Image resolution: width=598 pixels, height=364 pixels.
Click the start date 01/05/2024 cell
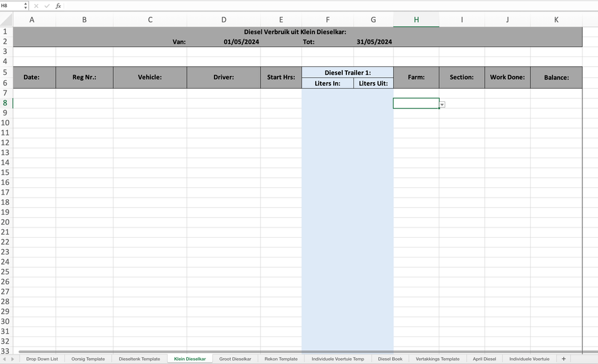[x=241, y=42]
